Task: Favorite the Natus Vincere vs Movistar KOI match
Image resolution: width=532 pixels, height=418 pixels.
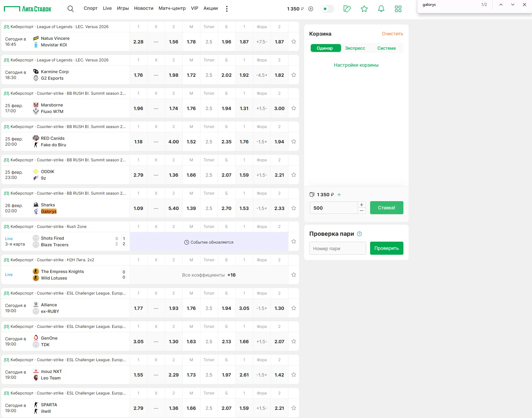Action: [294, 41]
